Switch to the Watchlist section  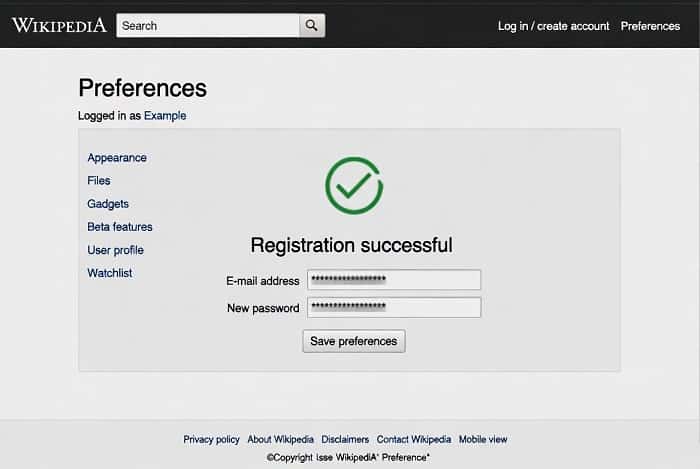point(110,273)
